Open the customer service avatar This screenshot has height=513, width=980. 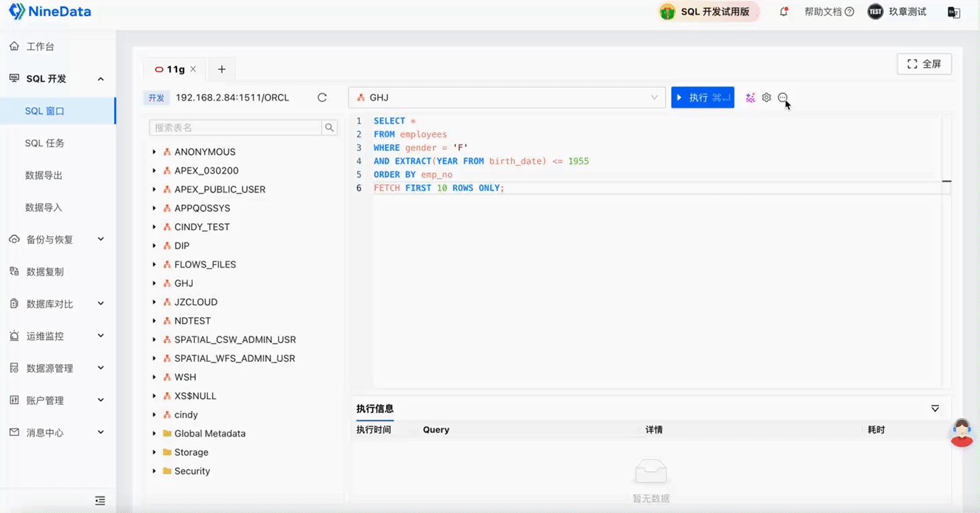pos(962,433)
